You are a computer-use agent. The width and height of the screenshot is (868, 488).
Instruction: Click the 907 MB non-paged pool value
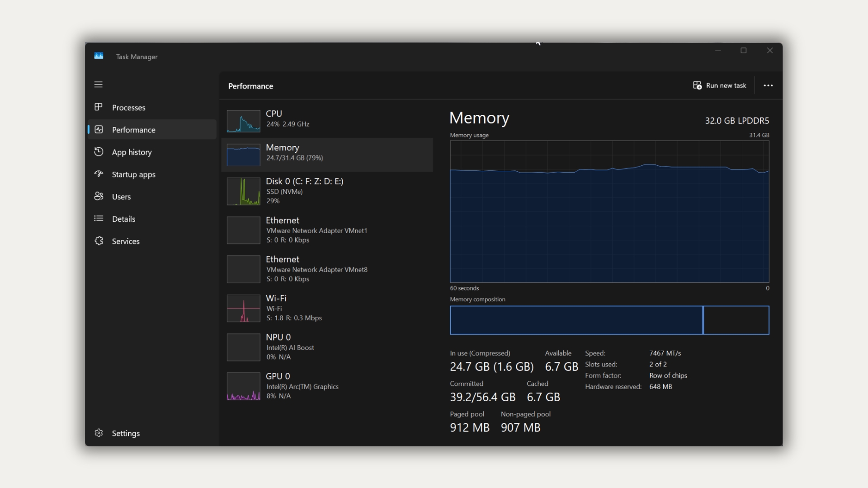pyautogui.click(x=520, y=427)
